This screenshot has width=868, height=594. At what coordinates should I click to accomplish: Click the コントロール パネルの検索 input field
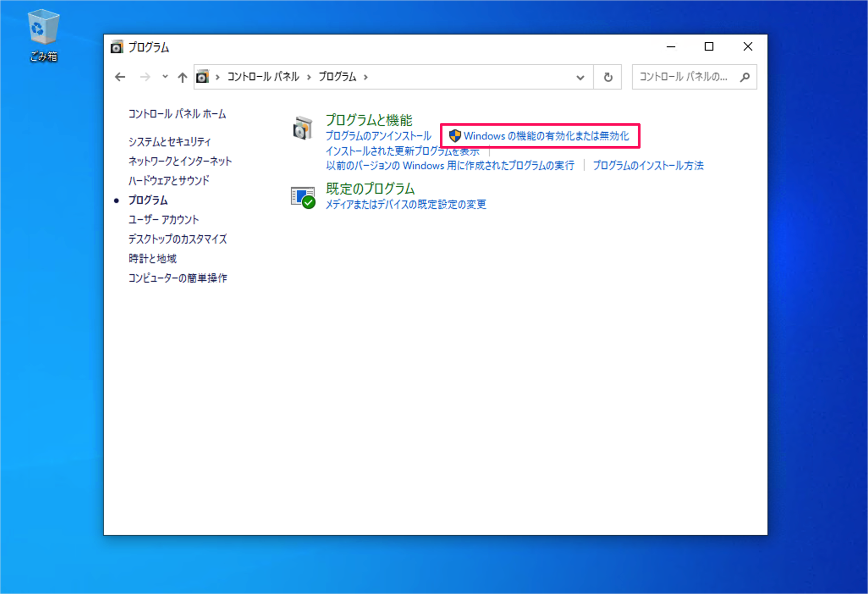point(687,77)
